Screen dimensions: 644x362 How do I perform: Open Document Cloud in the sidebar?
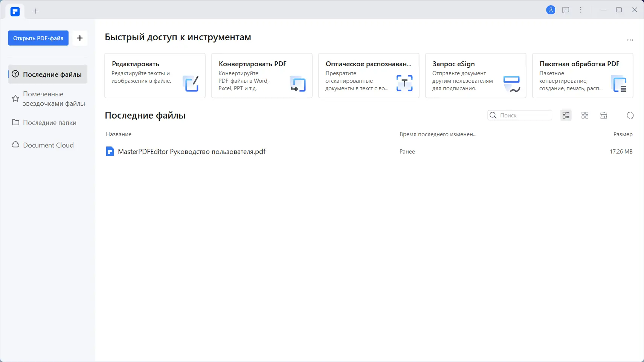[x=47, y=145]
